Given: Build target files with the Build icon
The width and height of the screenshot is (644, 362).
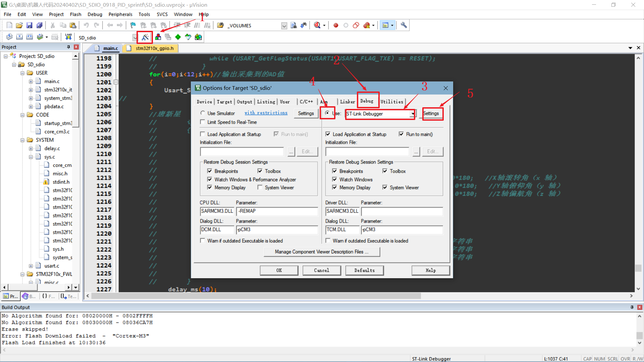Looking at the screenshot, I should (19, 37).
